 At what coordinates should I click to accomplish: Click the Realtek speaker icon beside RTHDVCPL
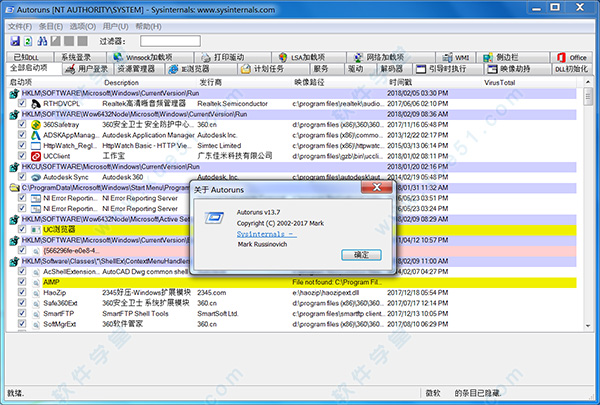[x=36, y=104]
